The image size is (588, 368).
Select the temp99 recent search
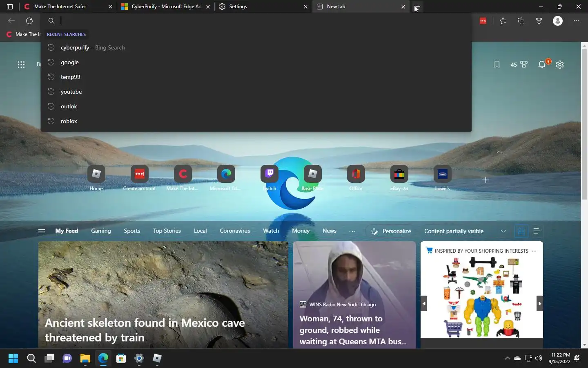point(256,77)
